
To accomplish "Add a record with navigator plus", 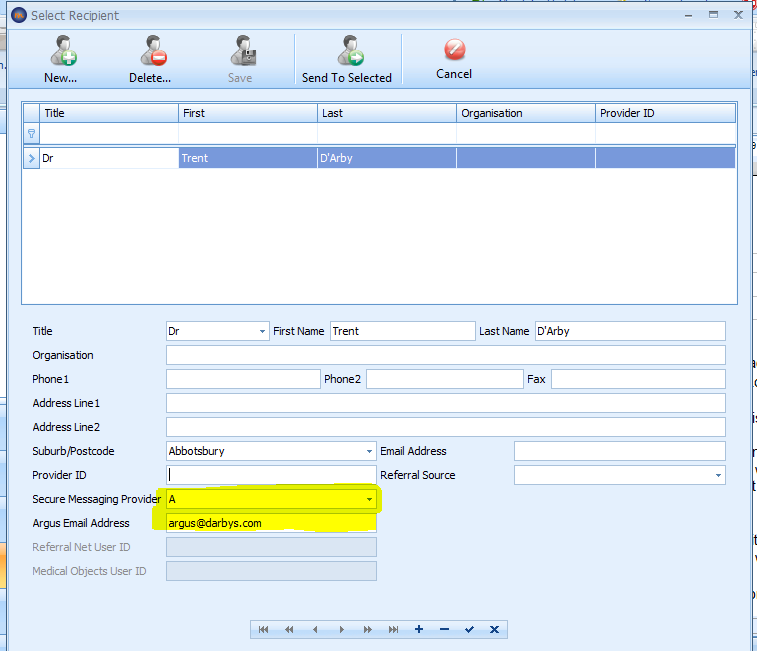I will 419,629.
